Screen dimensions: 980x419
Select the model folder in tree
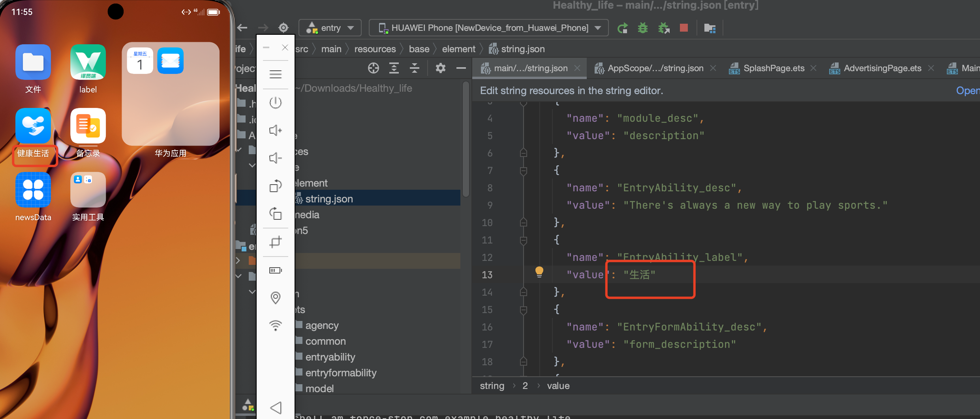pyautogui.click(x=319, y=389)
